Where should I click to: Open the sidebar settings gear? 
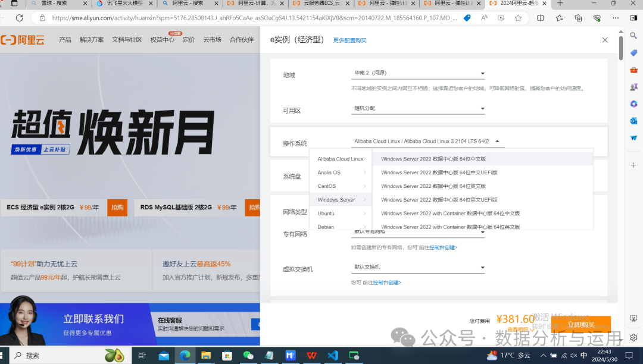[633, 337]
